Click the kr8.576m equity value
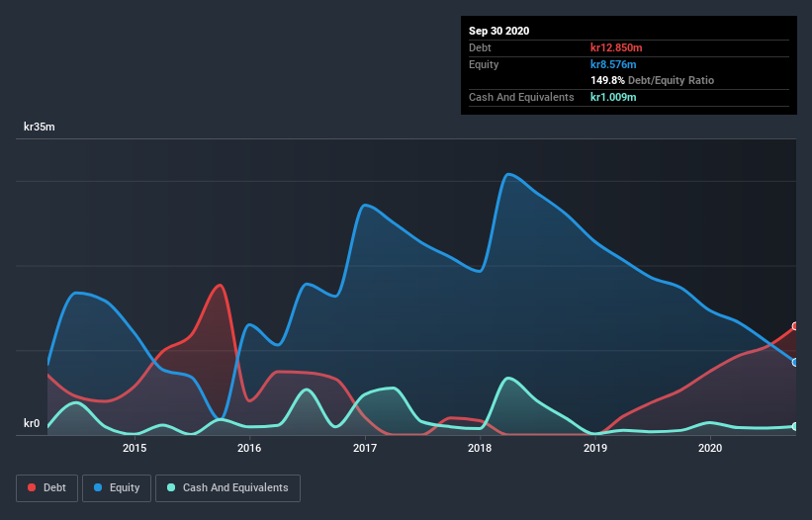This screenshot has height=520, width=812. tap(613, 64)
